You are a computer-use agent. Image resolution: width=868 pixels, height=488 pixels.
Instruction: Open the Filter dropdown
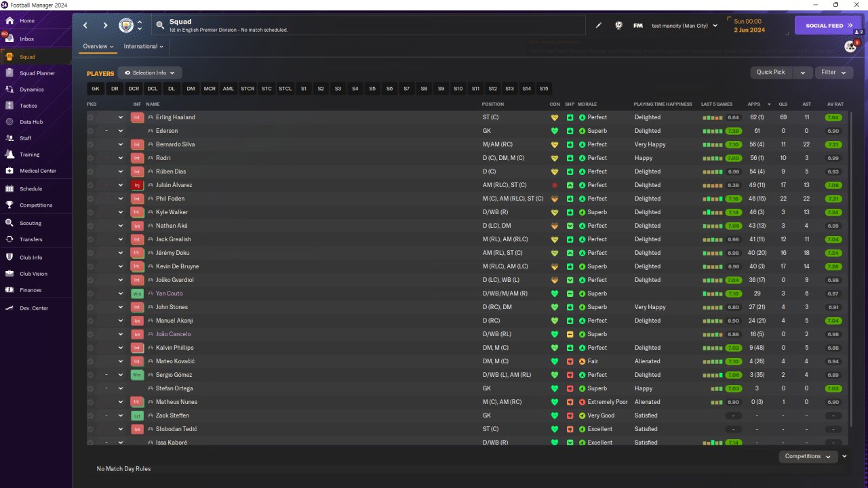pyautogui.click(x=833, y=73)
